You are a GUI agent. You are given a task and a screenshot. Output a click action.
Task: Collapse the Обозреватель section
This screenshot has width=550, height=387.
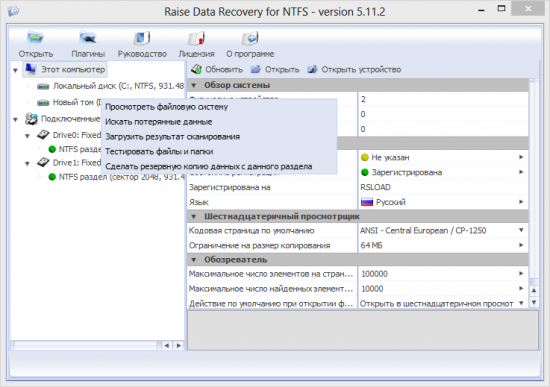pos(194,260)
